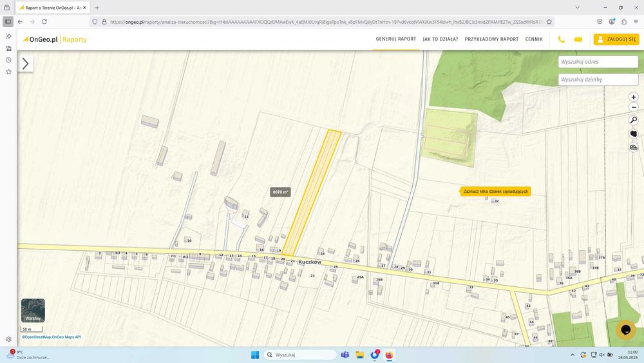The height and width of the screenshot is (363, 644).
Task: Click the yellow phone contact icon
Action: point(561,39)
